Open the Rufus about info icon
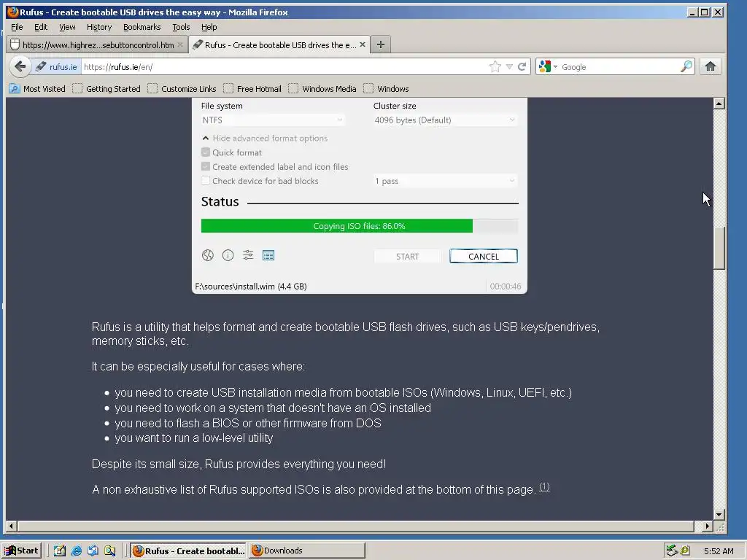Image resolution: width=747 pixels, height=560 pixels. (x=228, y=255)
